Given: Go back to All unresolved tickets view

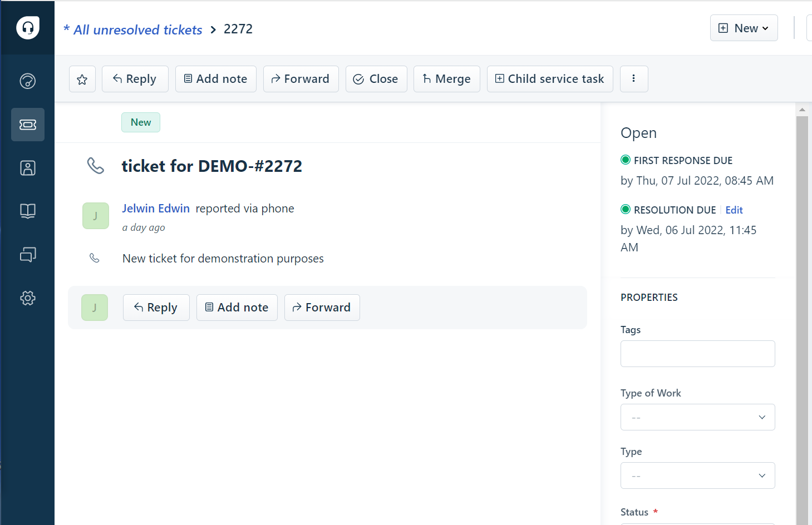Looking at the screenshot, I should tap(132, 29).
